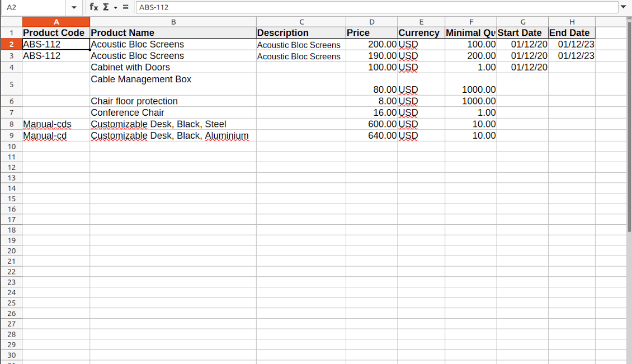The height and width of the screenshot is (364, 632).
Task: Open the Name Box dropdown arrow
Action: click(74, 7)
